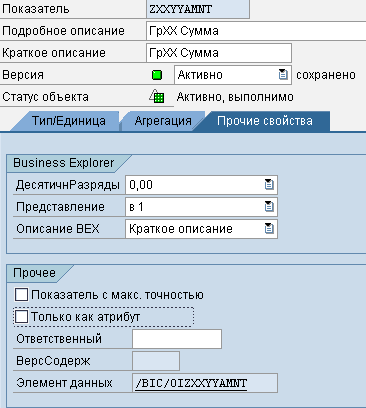Click the ВерсСодерж field

coord(156,361)
